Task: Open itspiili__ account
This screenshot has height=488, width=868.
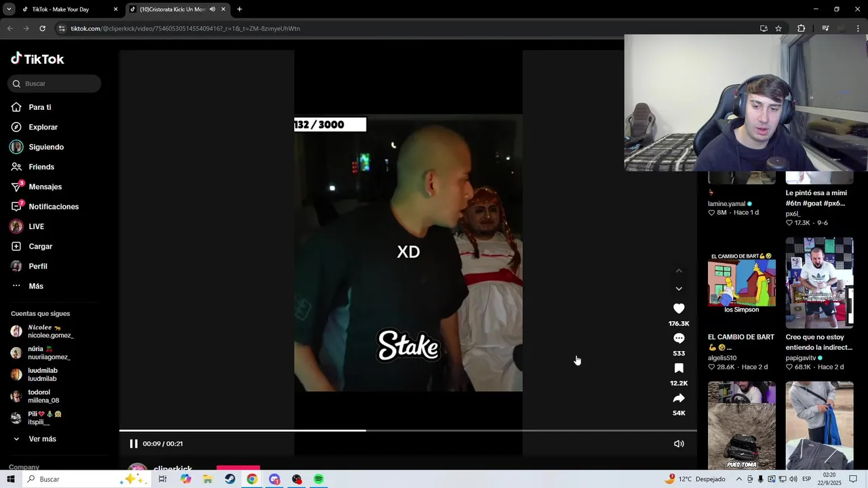Action: 36,418
